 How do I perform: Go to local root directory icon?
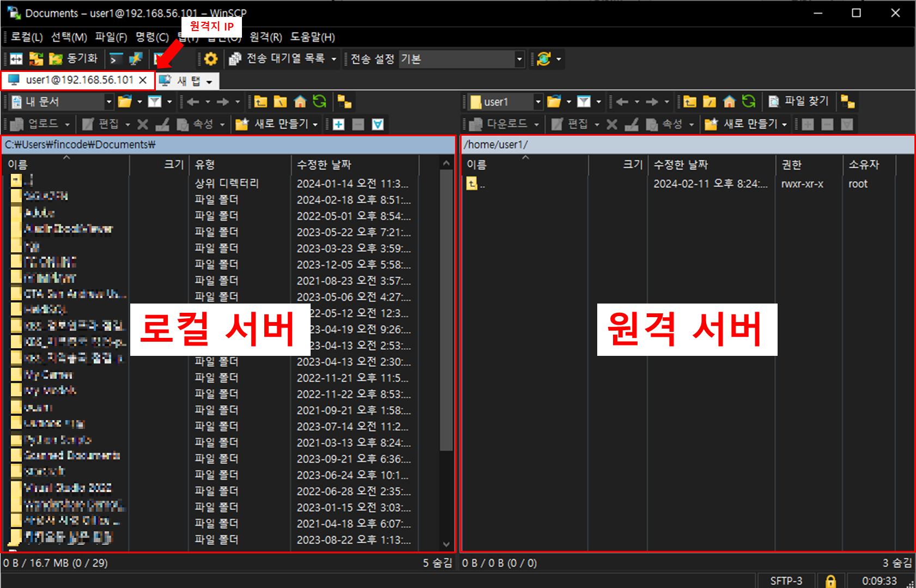point(280,102)
